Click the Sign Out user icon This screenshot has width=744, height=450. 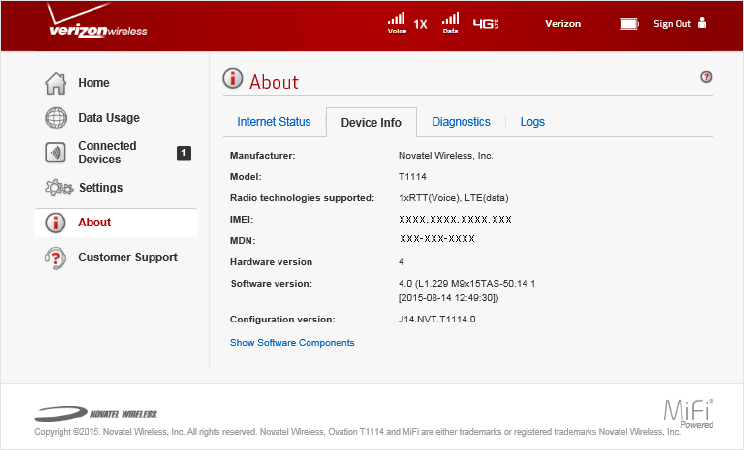tap(702, 23)
